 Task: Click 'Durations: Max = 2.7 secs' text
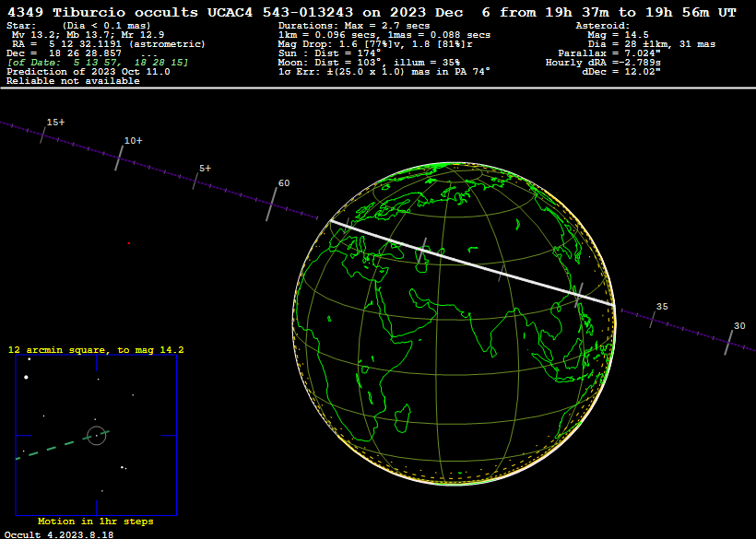(354, 26)
